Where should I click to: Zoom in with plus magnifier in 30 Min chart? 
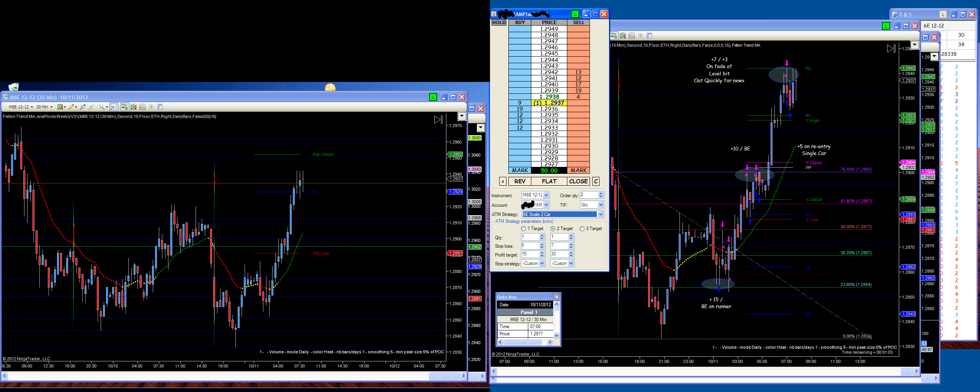pyautogui.click(x=83, y=107)
